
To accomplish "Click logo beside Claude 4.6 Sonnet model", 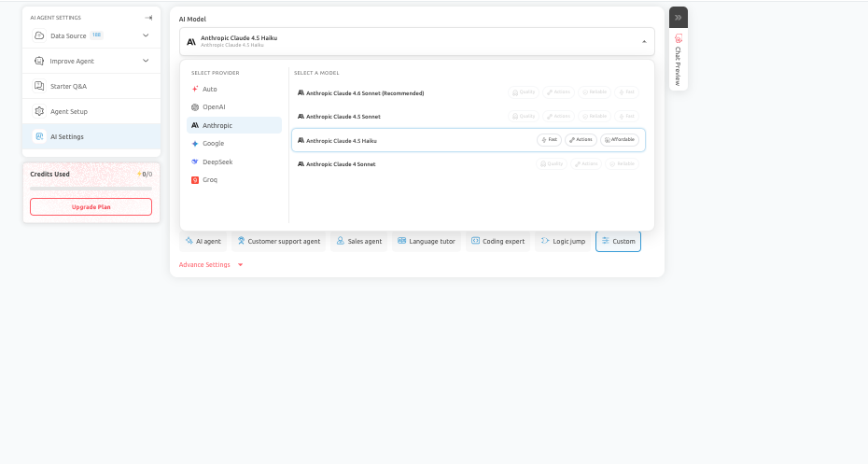I will tap(301, 92).
